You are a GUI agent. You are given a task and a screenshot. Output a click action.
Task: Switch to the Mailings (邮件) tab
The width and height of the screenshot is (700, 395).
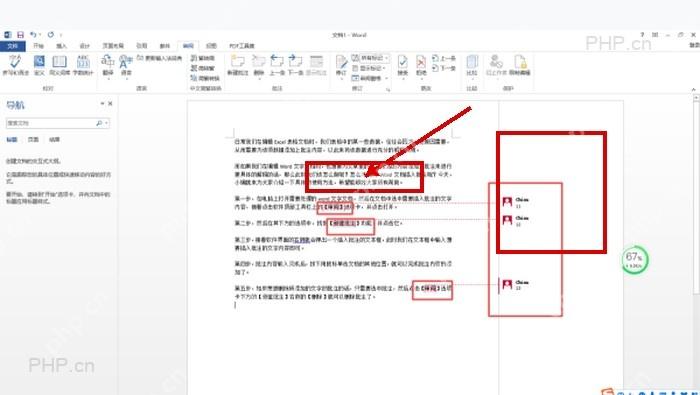point(165,46)
